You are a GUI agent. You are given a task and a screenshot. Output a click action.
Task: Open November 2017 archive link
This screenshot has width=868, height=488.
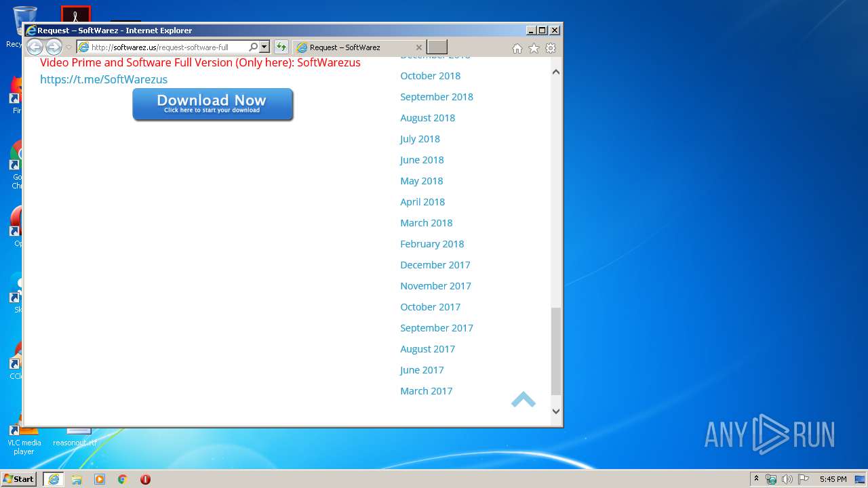(x=435, y=286)
